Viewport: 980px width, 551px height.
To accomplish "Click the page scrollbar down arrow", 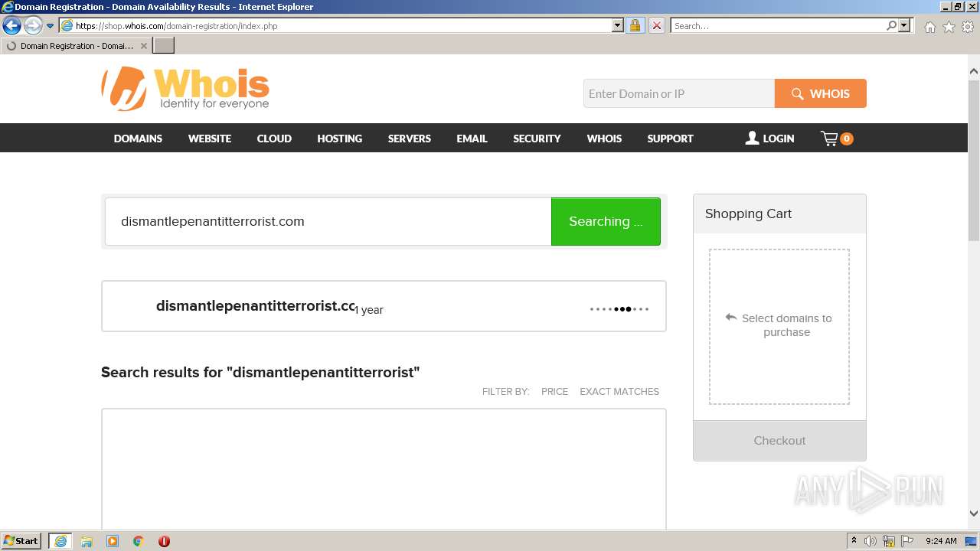I will point(974,514).
